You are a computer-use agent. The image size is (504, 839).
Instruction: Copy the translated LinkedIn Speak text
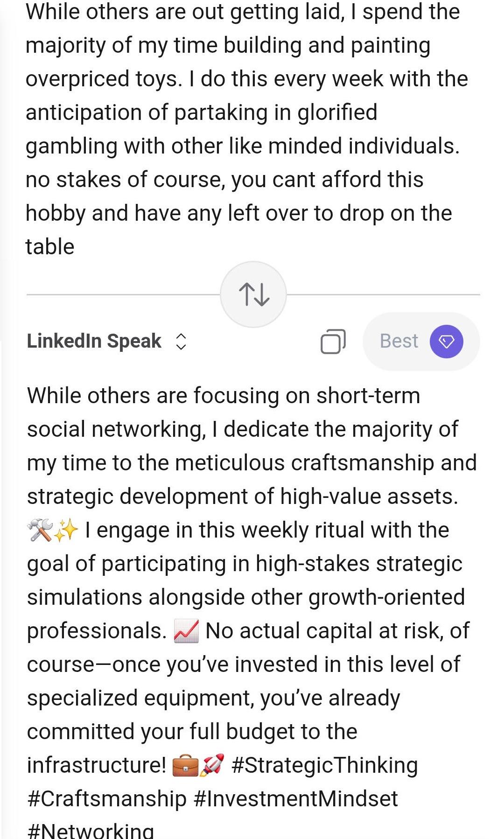(333, 341)
